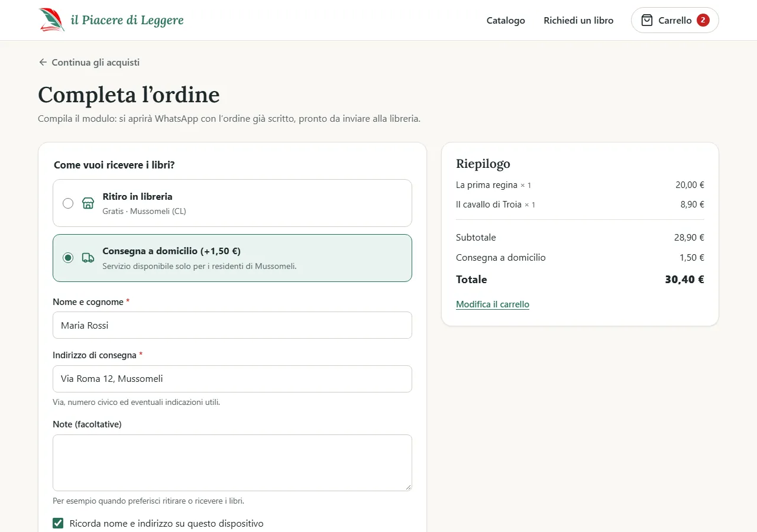Image resolution: width=757 pixels, height=532 pixels.
Task: Uncheck Ricorda nome e indirizzo checkbox
Action: point(58,523)
